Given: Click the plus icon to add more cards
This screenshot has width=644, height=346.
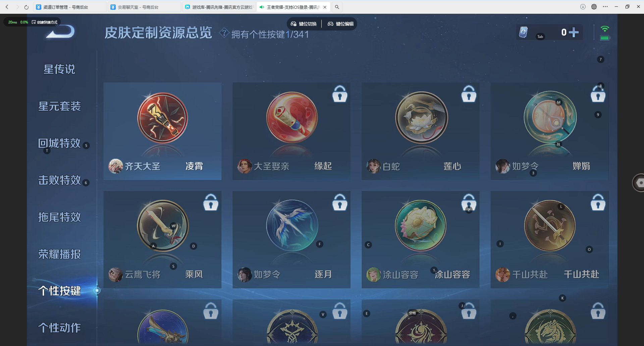Looking at the screenshot, I should 575,32.
